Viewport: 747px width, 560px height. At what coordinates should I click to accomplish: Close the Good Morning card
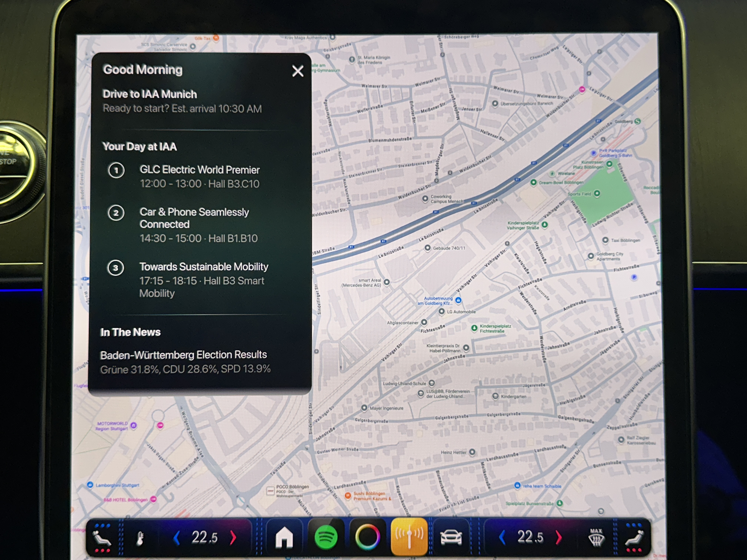click(298, 71)
